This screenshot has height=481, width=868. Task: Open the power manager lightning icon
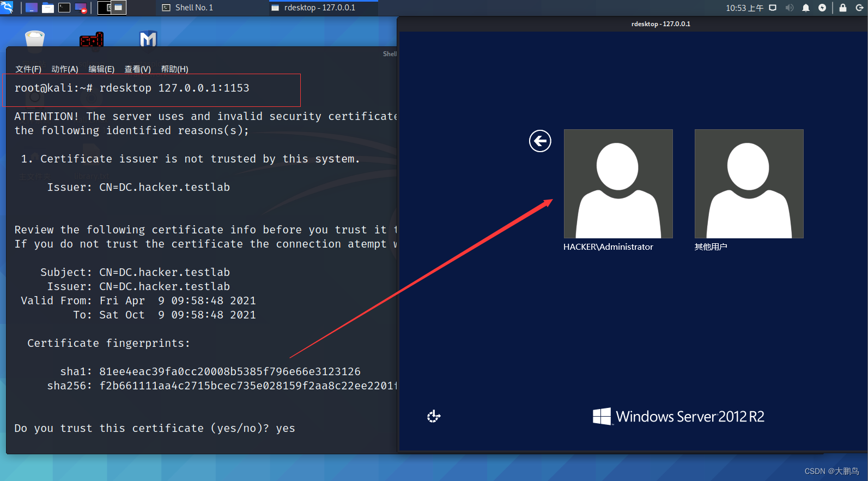click(x=822, y=8)
